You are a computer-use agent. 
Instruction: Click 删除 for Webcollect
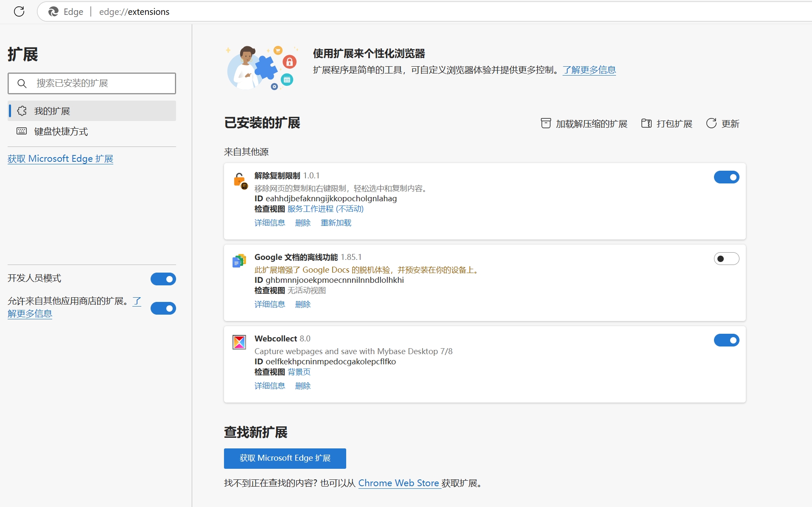tap(303, 386)
